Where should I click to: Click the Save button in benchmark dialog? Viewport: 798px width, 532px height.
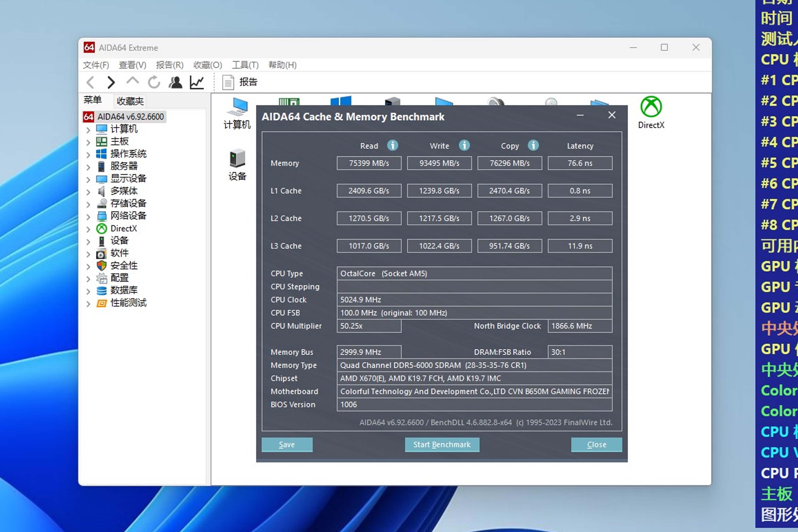point(287,444)
